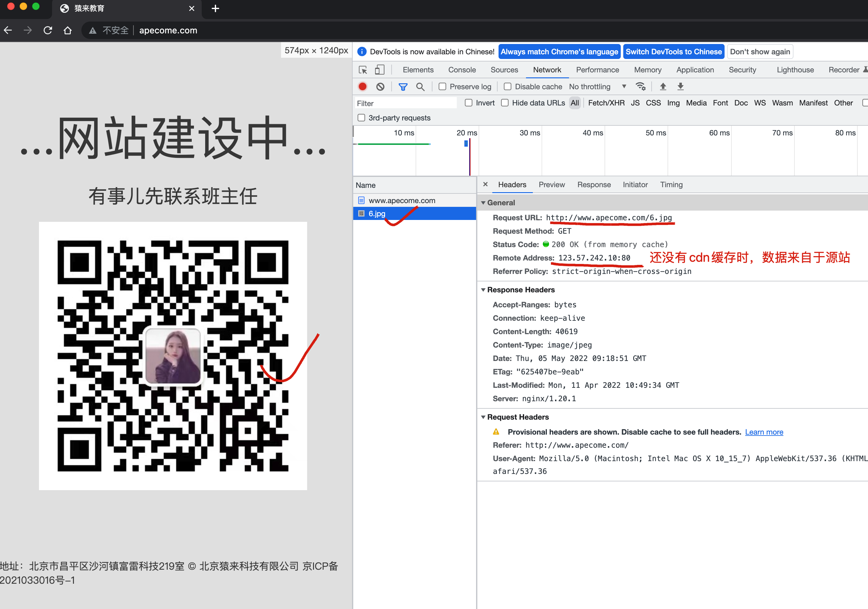Click the inspect element picker icon

pos(363,70)
